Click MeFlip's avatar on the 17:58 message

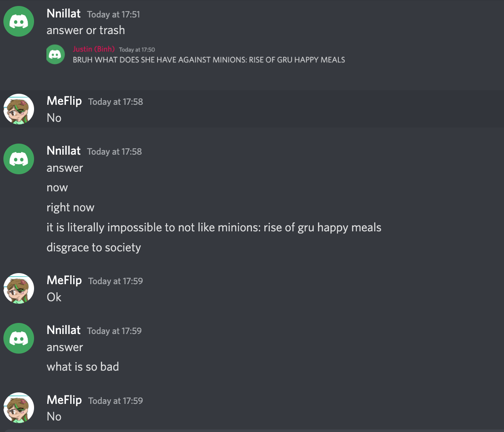click(x=19, y=109)
